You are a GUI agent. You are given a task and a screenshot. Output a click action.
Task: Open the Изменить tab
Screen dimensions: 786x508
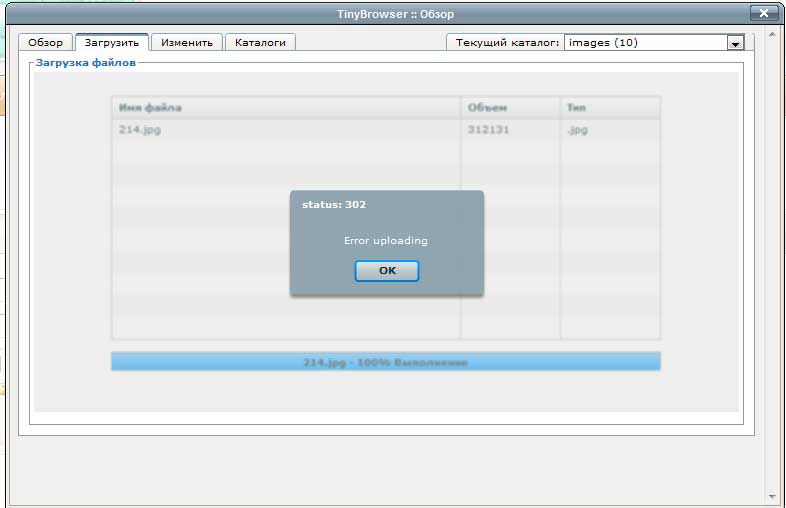coord(187,43)
